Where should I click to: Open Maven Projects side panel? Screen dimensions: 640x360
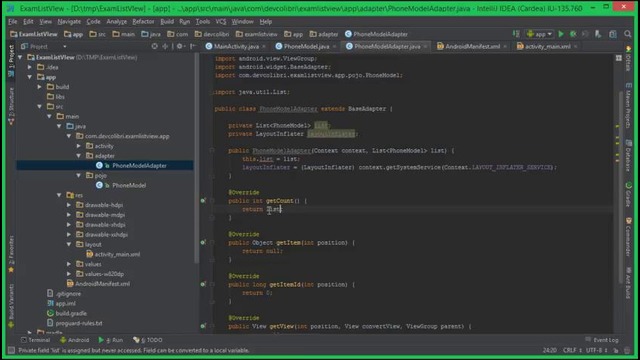click(x=628, y=105)
